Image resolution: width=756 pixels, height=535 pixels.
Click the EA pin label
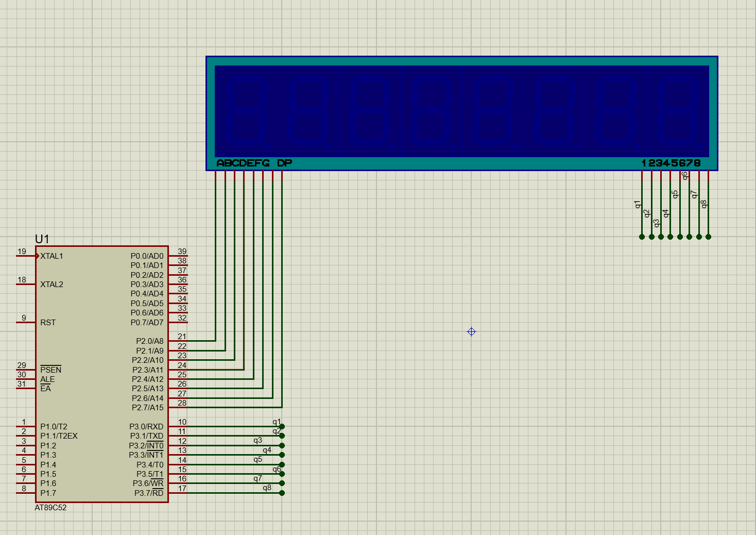pos(45,389)
